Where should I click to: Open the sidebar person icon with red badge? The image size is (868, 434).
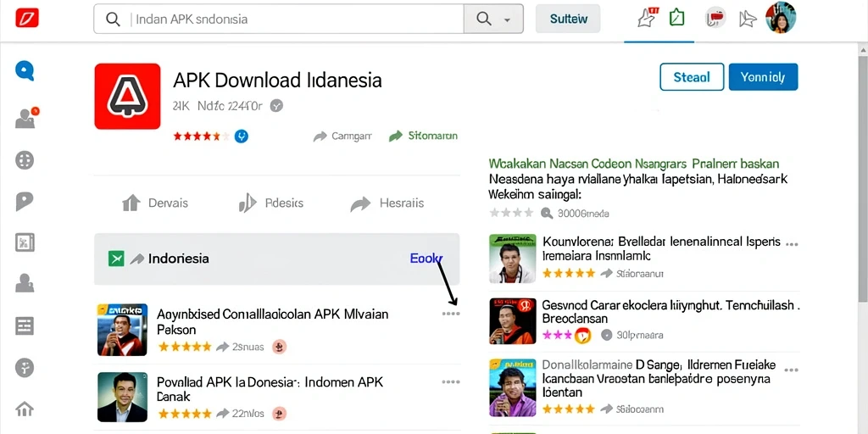coord(26,117)
